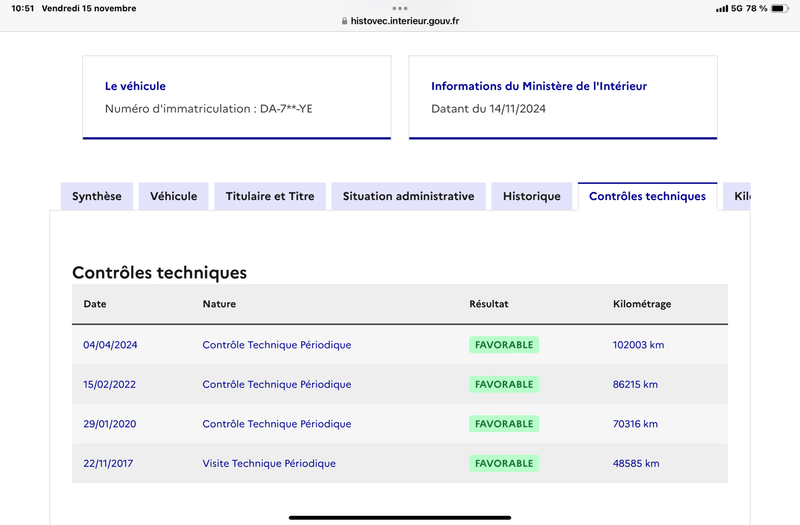Click Contrôle Technique Périodique in the 15/02/2022 row
This screenshot has width=800, height=525.
click(277, 385)
